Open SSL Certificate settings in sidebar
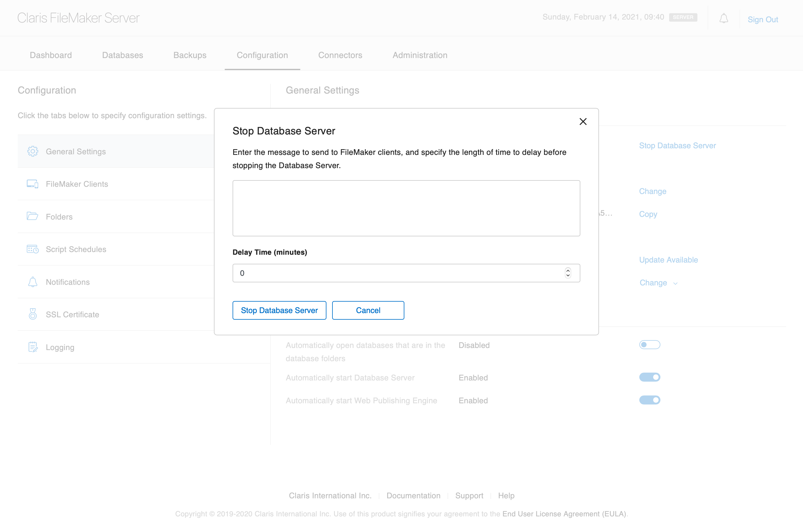This screenshot has width=803, height=532. (x=116, y=314)
